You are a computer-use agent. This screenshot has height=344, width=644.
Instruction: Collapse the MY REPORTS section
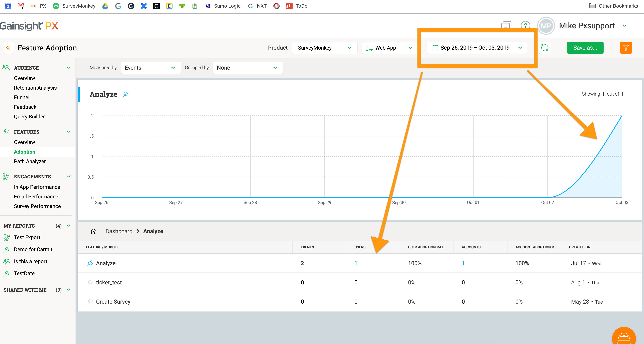(x=68, y=225)
